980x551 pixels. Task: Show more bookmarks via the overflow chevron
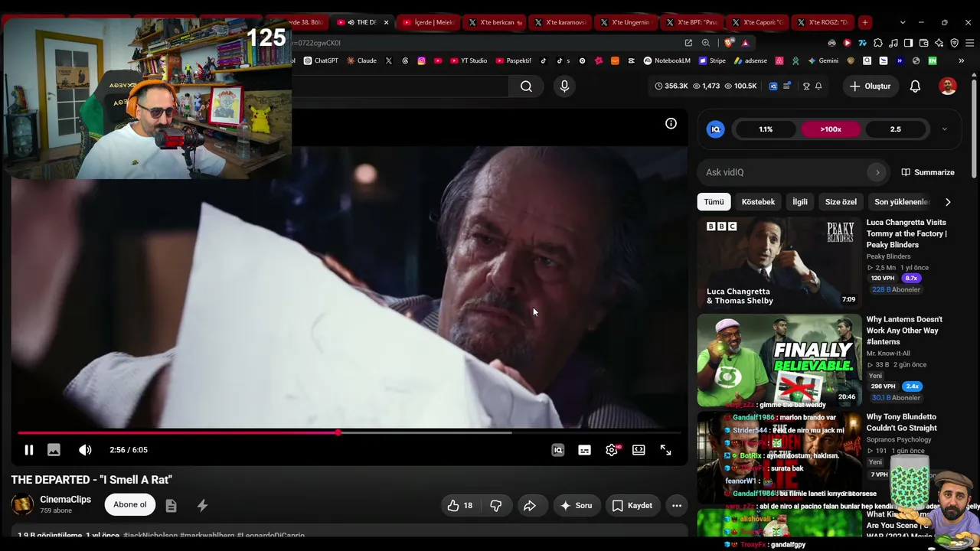tap(961, 60)
